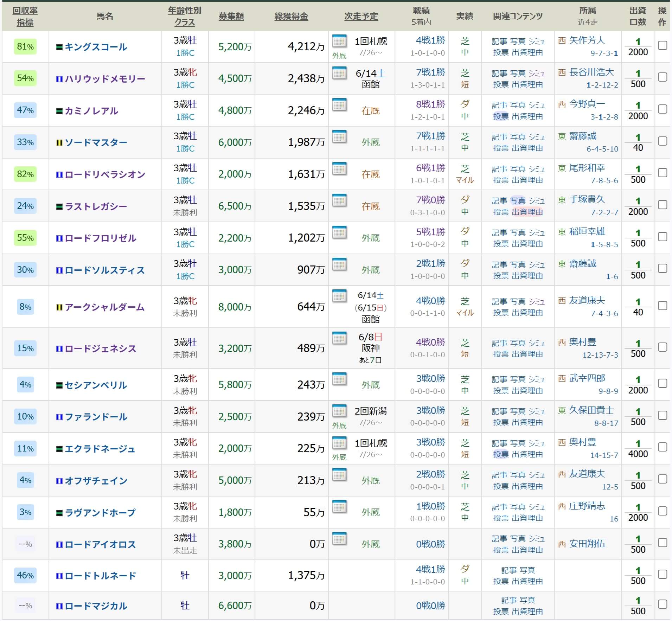Open horse page キングスコール
The width and height of the screenshot is (672, 621).
coord(96,47)
